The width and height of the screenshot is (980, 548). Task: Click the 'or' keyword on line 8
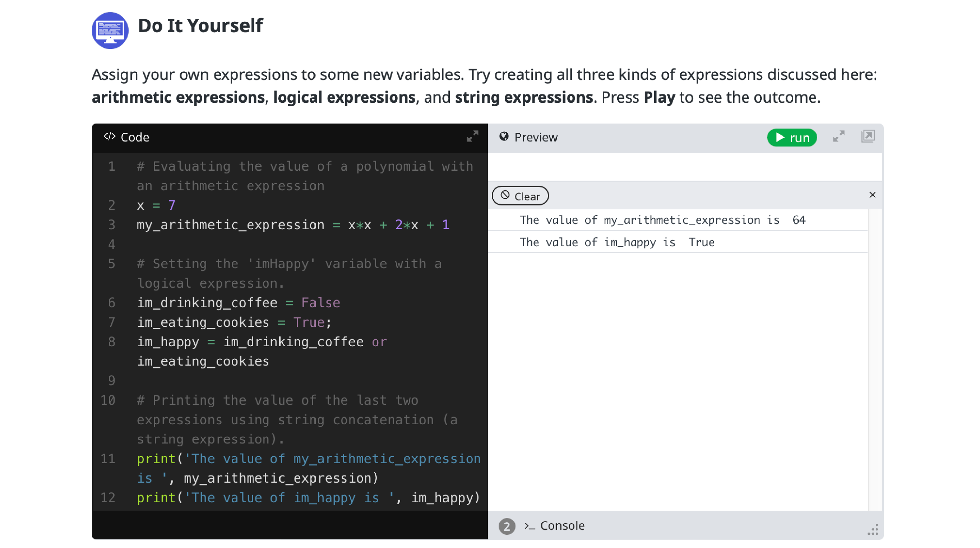(x=379, y=342)
